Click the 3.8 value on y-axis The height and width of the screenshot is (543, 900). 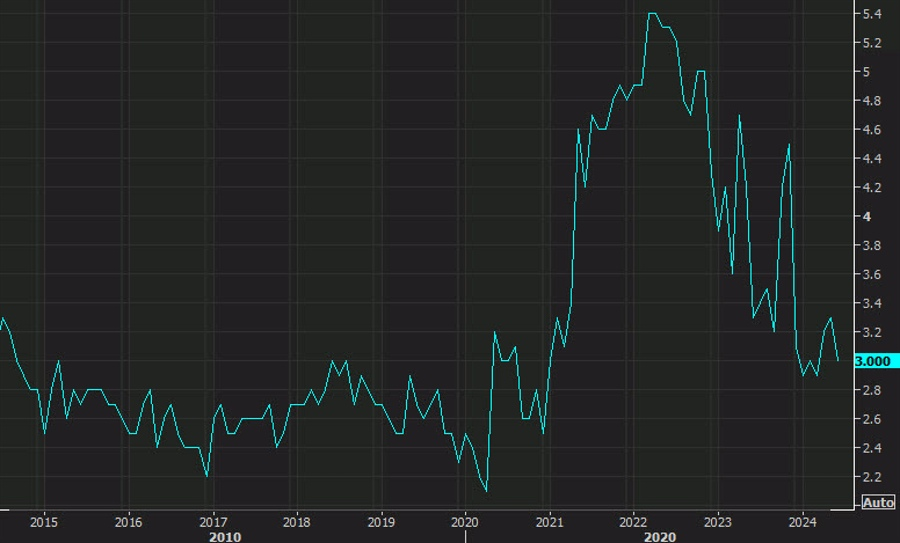click(872, 246)
